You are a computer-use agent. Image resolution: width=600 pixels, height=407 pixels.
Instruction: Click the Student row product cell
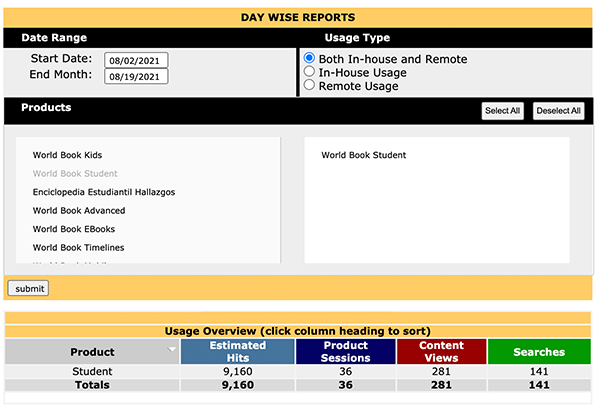point(92,371)
